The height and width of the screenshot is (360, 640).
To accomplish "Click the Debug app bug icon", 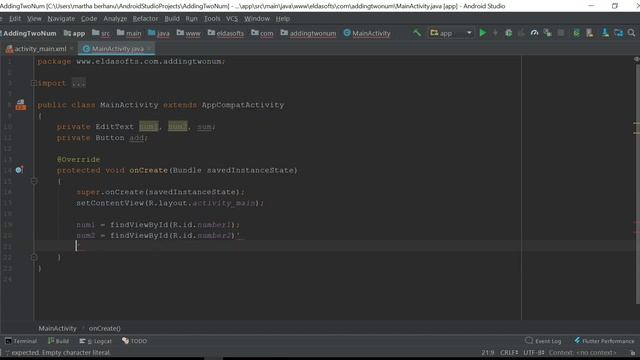I will point(509,33).
